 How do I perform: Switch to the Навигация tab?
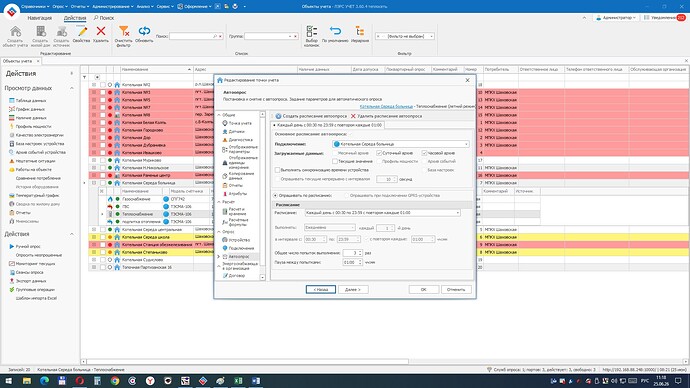pyautogui.click(x=40, y=18)
